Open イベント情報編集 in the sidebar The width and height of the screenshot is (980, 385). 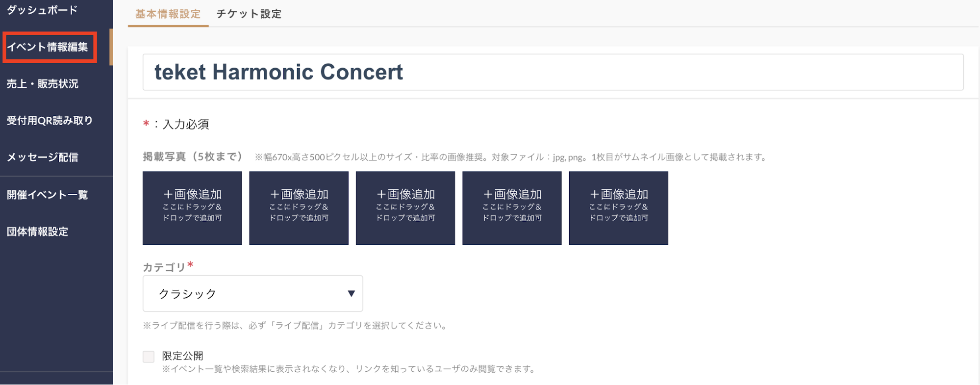pos(48,47)
